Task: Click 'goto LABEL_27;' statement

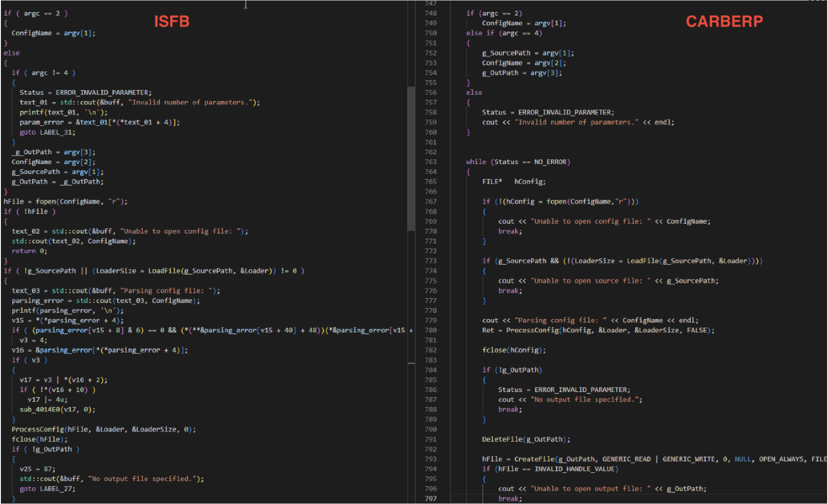Action: (48, 489)
